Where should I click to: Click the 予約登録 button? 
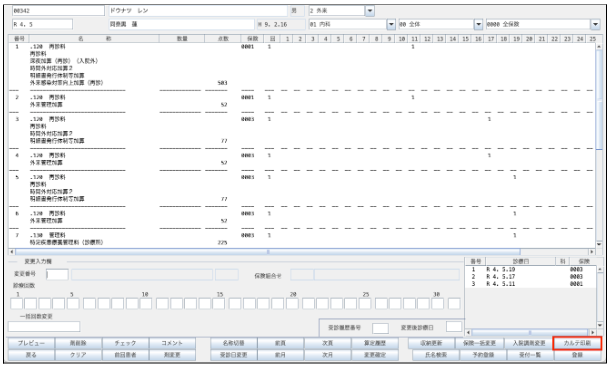(x=483, y=355)
